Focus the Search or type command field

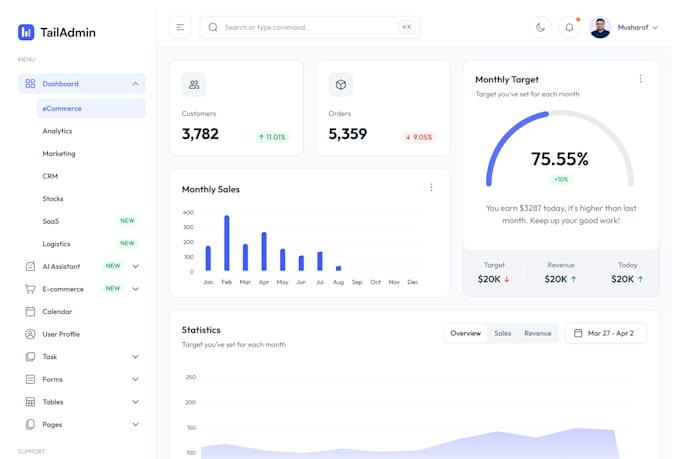pyautogui.click(x=310, y=27)
